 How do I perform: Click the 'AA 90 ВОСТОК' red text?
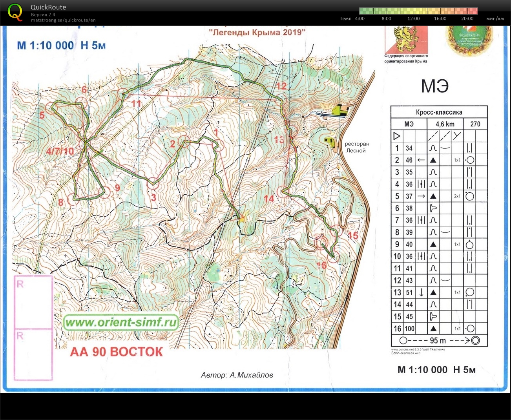pos(116,352)
